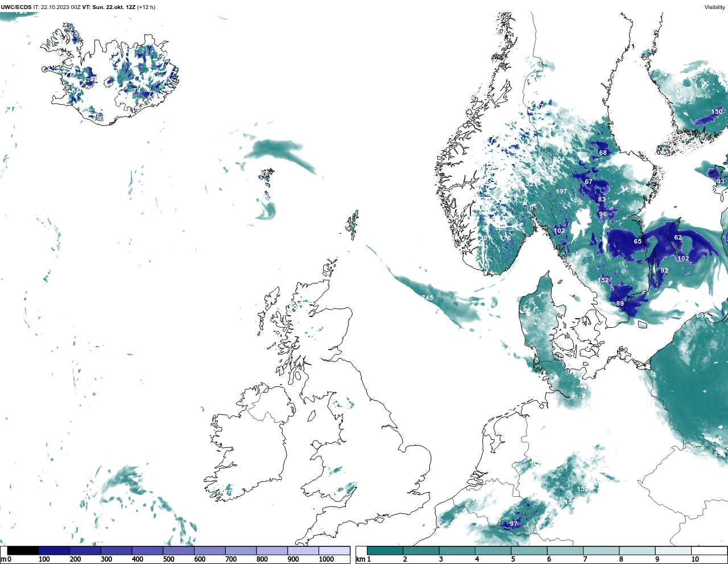
Task: Select the '65' value in dark blue fog area
Action: pyautogui.click(x=638, y=241)
